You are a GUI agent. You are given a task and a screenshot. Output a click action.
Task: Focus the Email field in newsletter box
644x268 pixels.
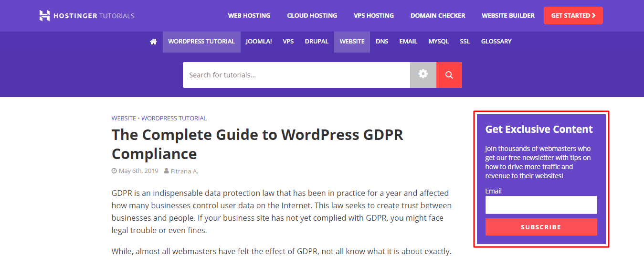click(x=541, y=205)
